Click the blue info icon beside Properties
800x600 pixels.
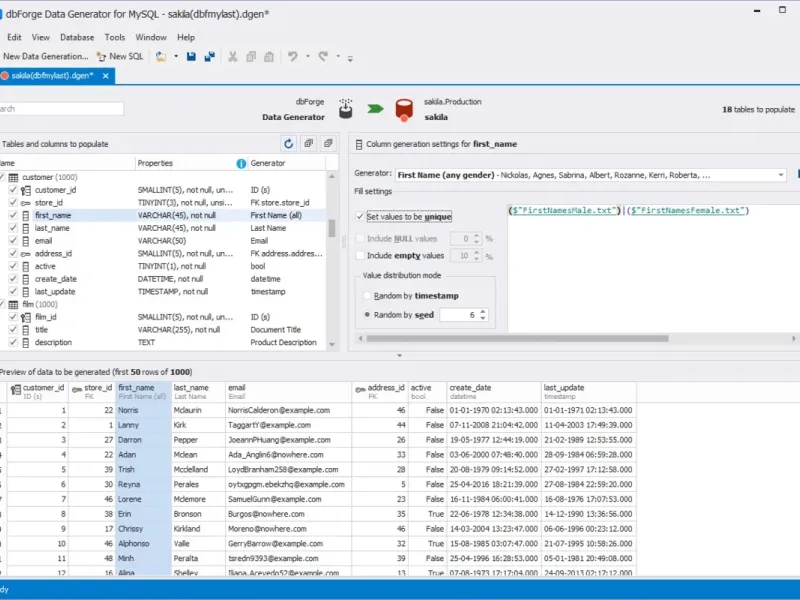[241, 163]
